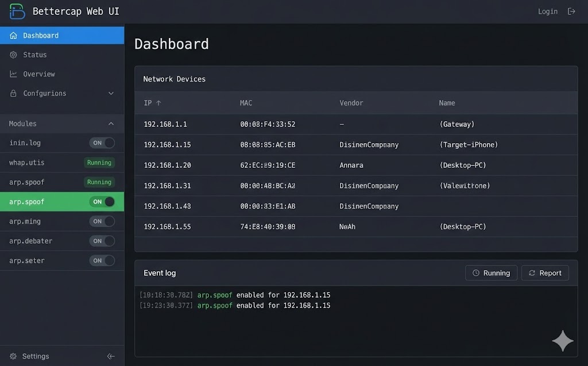Image resolution: width=588 pixels, height=366 pixels.
Task: Open Status via the gear icon
Action: coord(13,55)
